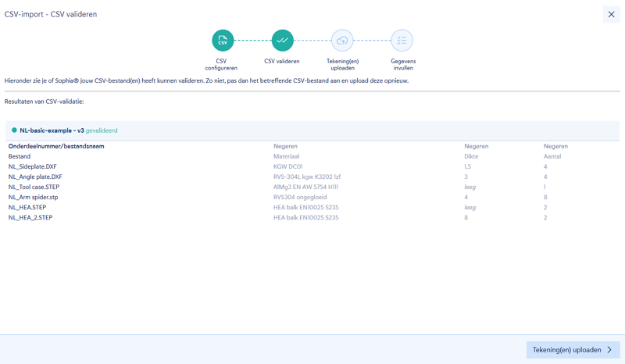Click the Negeren header above Dikte
Screen dimensions: 625x364
coord(477,146)
